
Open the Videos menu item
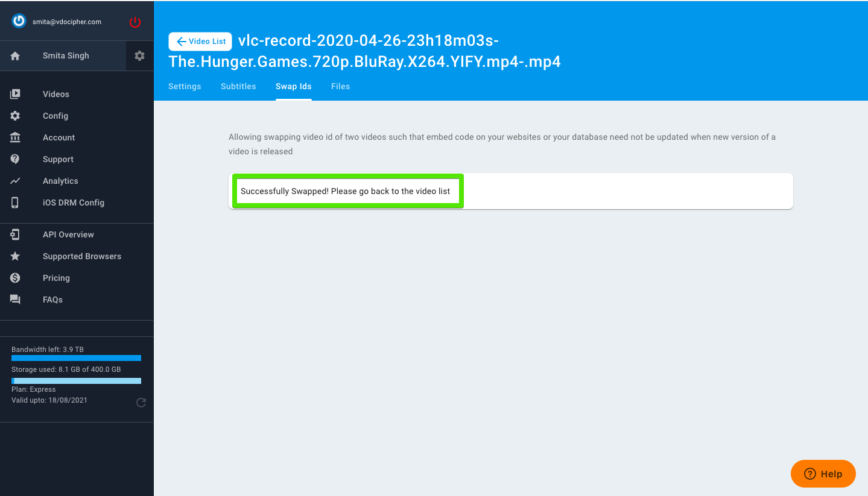click(x=56, y=94)
